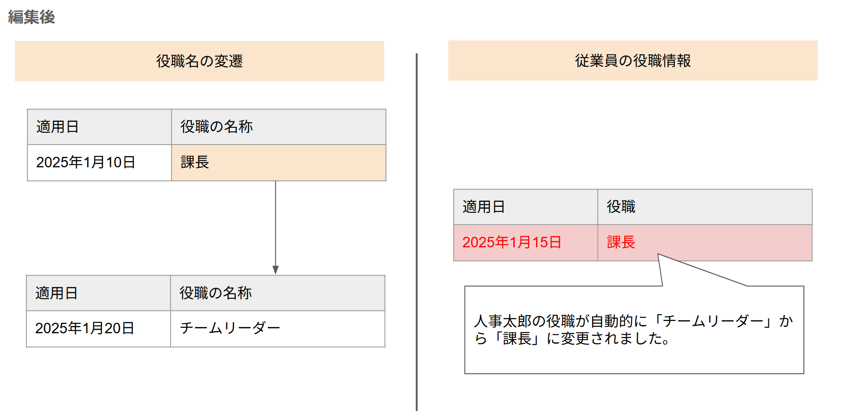Click 役職の名称 header in upper table

(x=279, y=127)
